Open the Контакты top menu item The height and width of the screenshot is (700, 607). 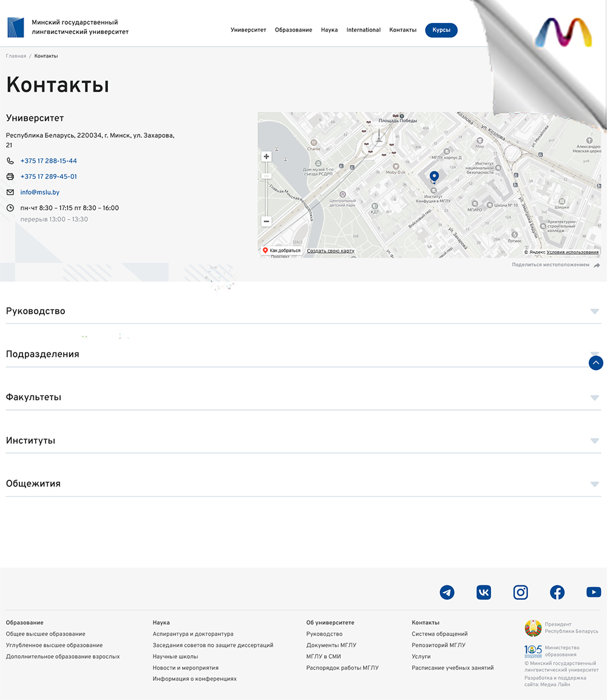[x=403, y=30]
